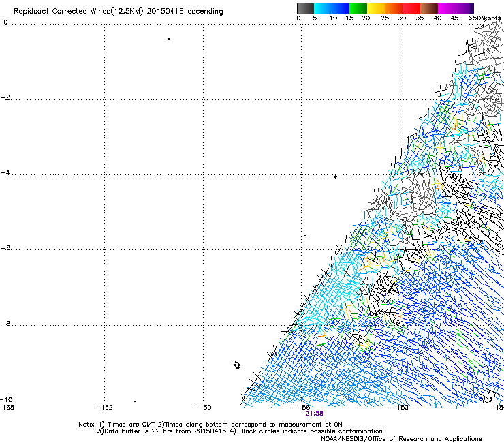
Task: Click the plot title 'Rapidsact Corrected Winds(12.5KM)'
Action: click(x=78, y=12)
